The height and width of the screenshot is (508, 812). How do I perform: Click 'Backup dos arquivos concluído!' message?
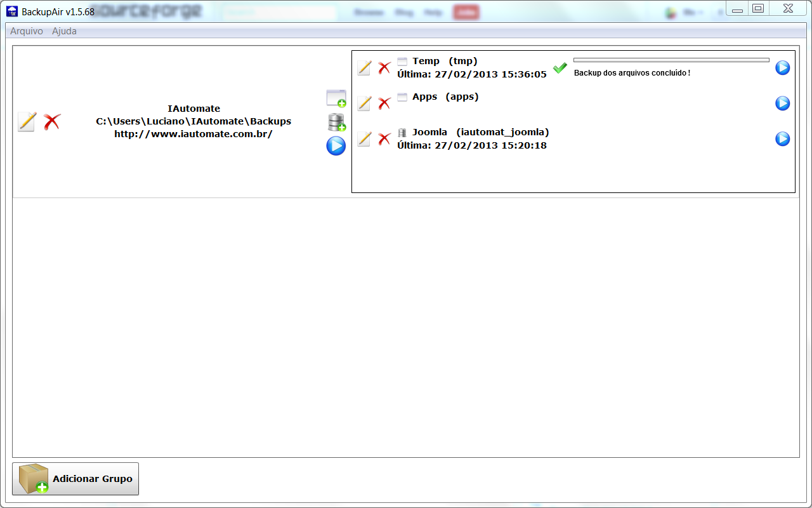tap(632, 73)
